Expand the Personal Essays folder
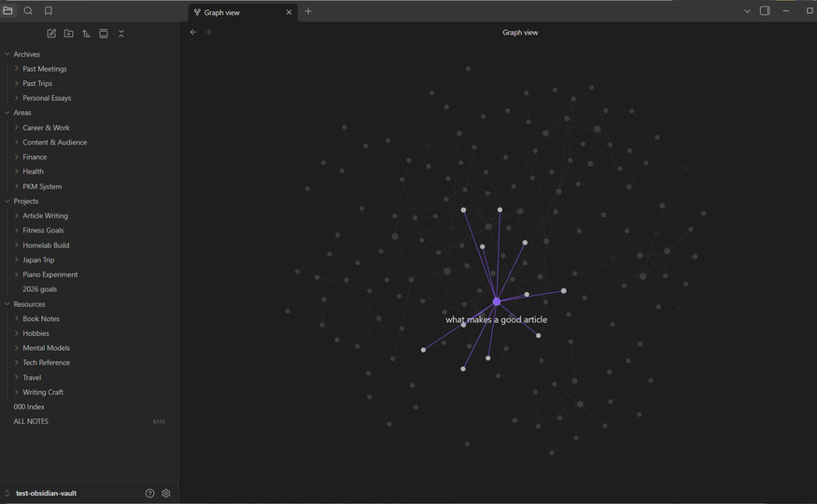Screen dimensions: 817x504 pyautogui.click(x=47, y=98)
